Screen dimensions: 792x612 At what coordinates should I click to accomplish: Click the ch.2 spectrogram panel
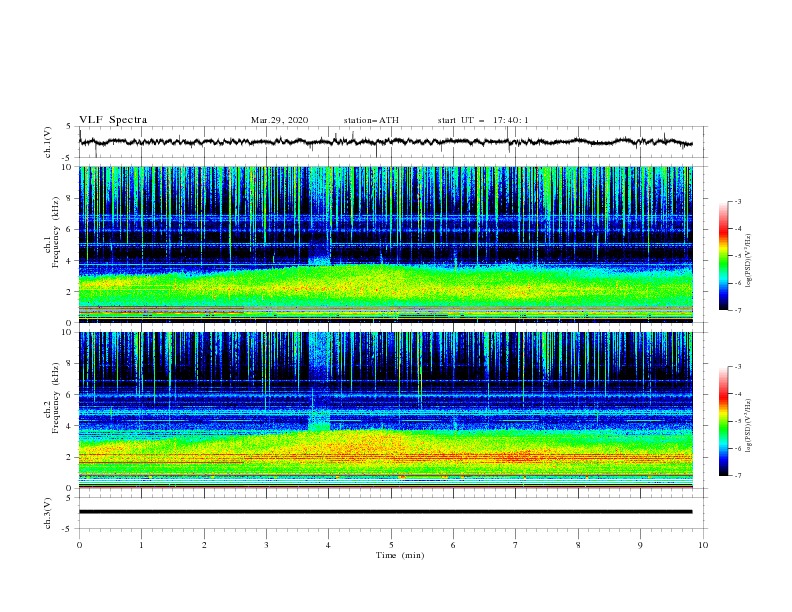[x=386, y=410]
